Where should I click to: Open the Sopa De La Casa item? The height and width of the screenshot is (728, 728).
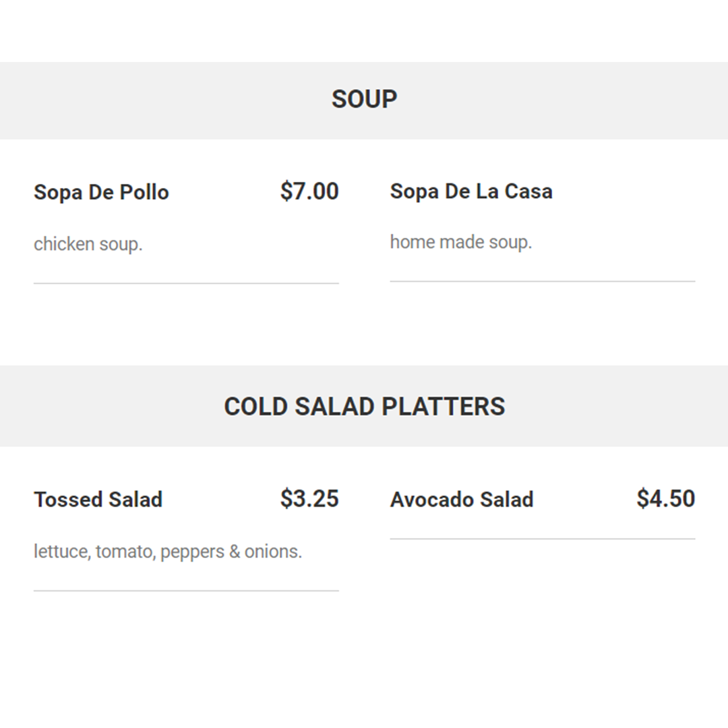pyautogui.click(x=471, y=191)
